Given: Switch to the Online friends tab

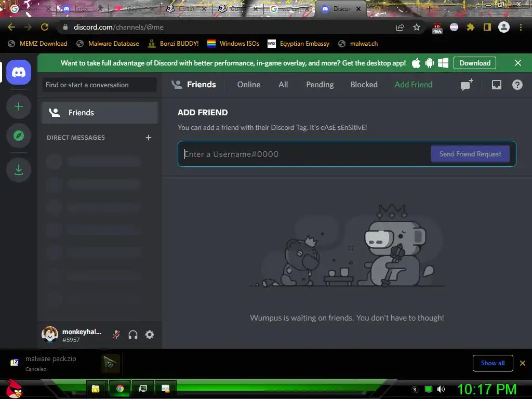Looking at the screenshot, I should [x=249, y=85].
